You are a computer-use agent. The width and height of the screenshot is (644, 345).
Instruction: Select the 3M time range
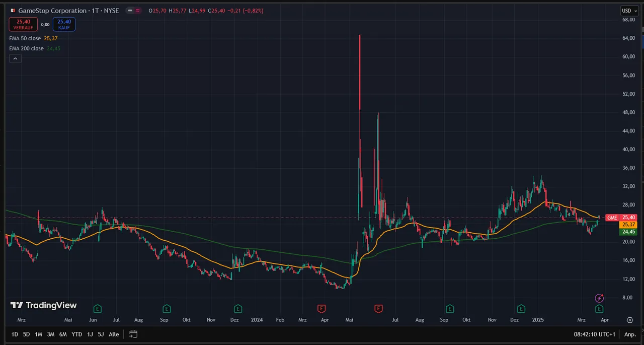(x=51, y=334)
